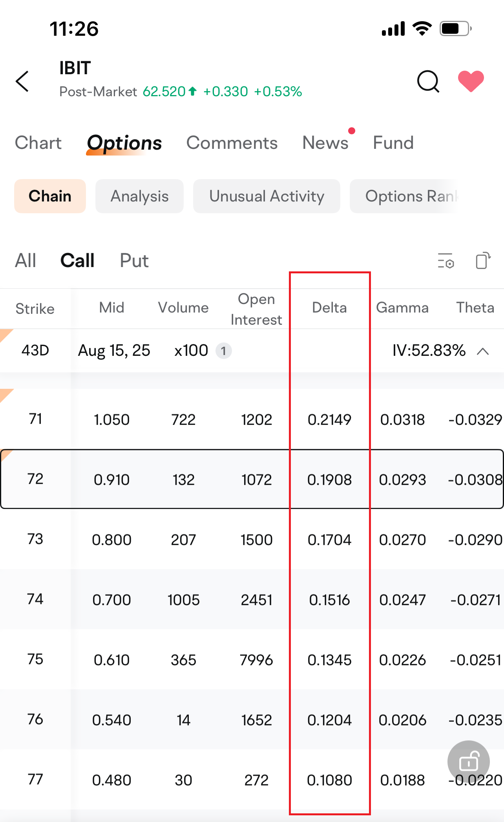Open the News tab
This screenshot has width=504, height=822.
(x=325, y=143)
